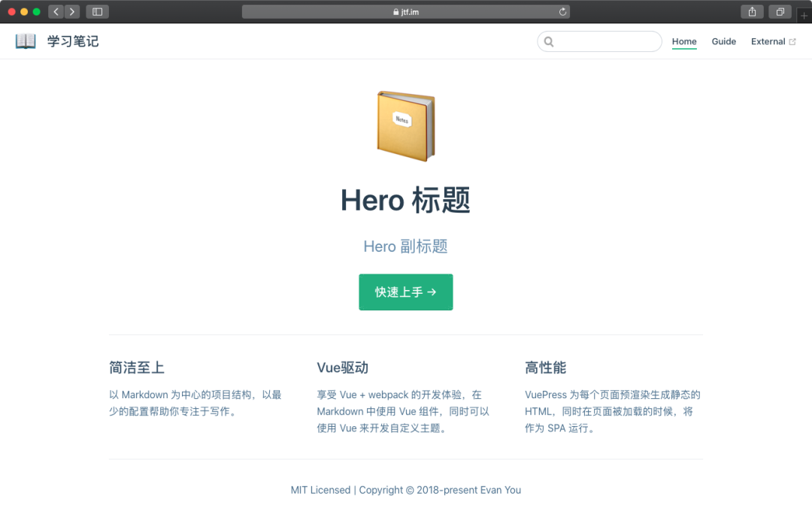This screenshot has height=517, width=812.
Task: Click the green full-screen window button
Action: pos(36,11)
